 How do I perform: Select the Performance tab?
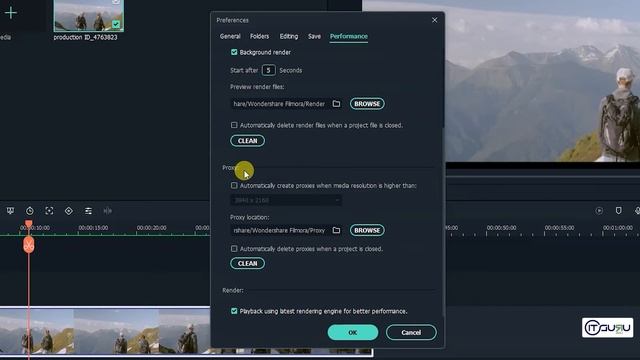[349, 36]
